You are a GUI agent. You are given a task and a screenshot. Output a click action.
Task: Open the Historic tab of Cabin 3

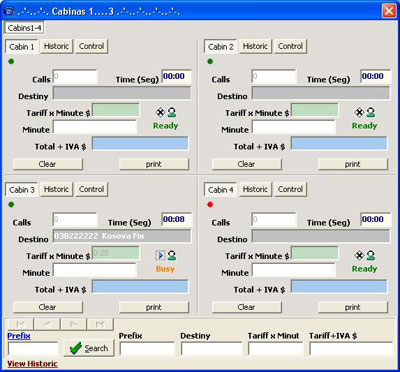pos(56,189)
